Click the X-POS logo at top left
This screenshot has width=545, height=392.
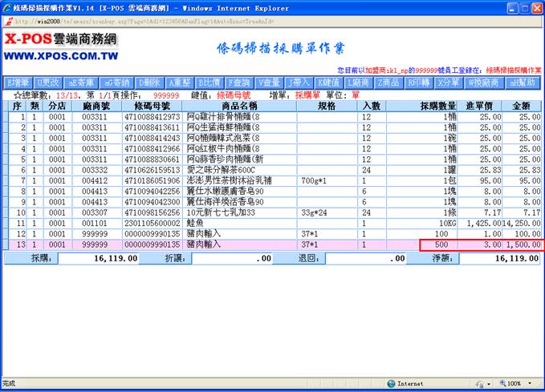click(60, 40)
